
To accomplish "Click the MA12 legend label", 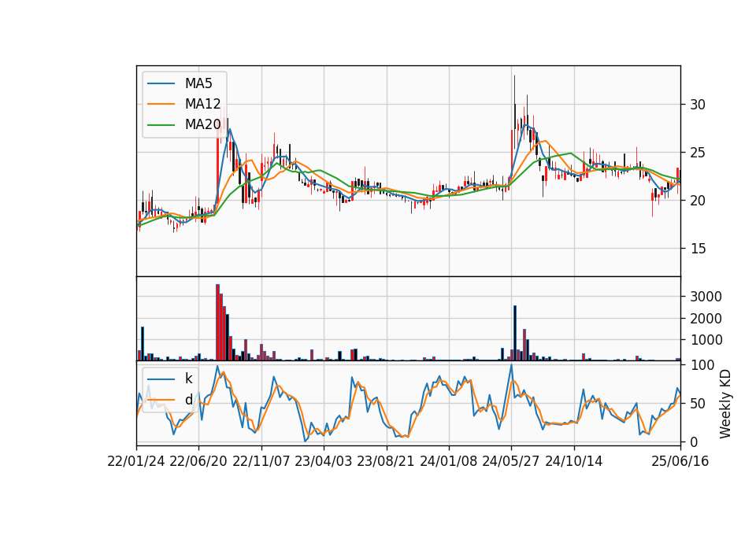I will (202, 104).
